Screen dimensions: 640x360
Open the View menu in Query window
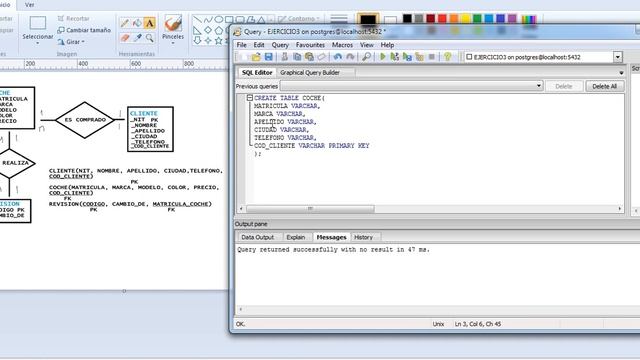(x=367, y=45)
